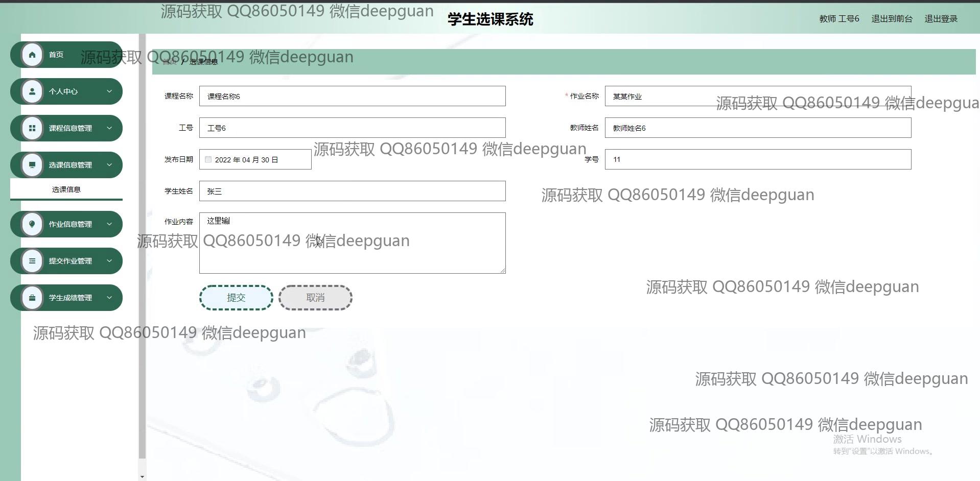The height and width of the screenshot is (481, 980).
Task: Click the sidebar scrollbar down arrow
Action: pos(142,476)
